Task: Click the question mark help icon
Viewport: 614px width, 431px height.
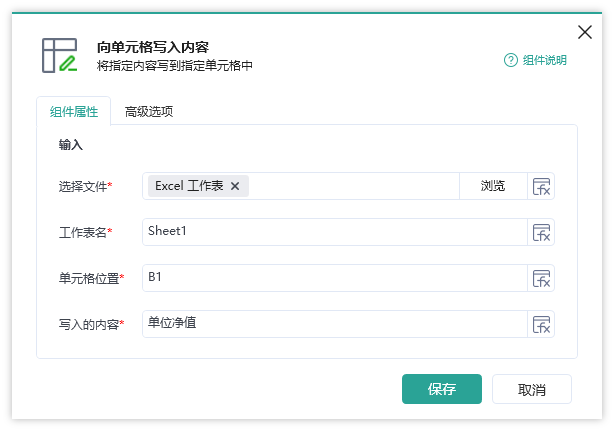Action: click(511, 60)
